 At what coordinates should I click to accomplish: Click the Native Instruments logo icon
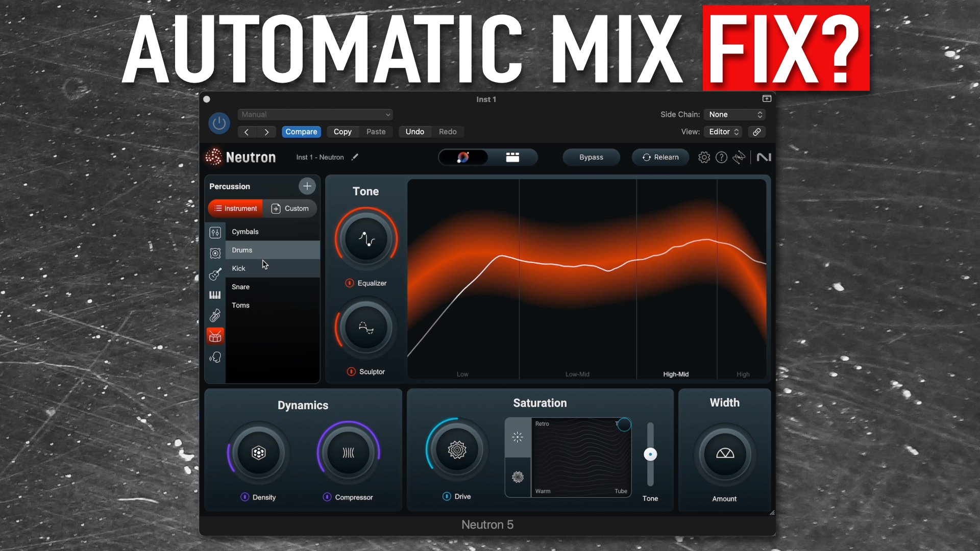(x=764, y=157)
